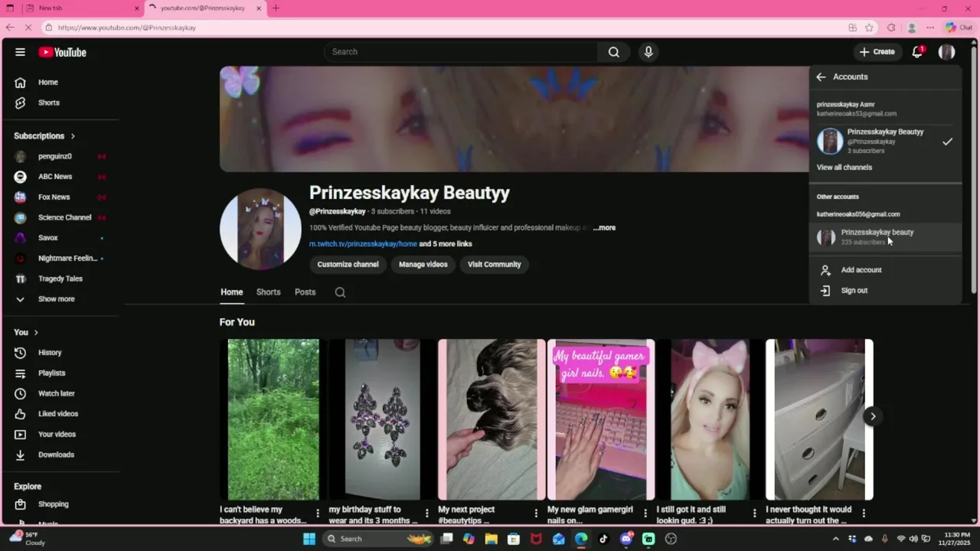This screenshot has width=980, height=551.
Task: Click the browser back arrow
Action: pos(10,28)
